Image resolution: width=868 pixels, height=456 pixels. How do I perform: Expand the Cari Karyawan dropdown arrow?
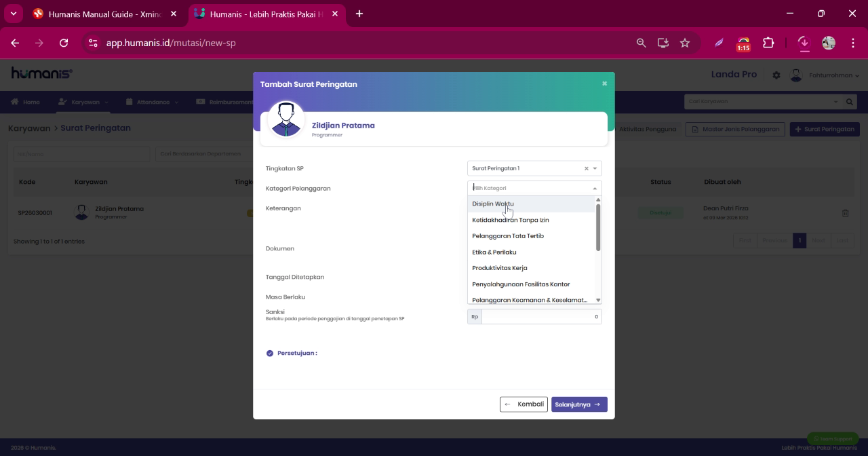(x=835, y=102)
